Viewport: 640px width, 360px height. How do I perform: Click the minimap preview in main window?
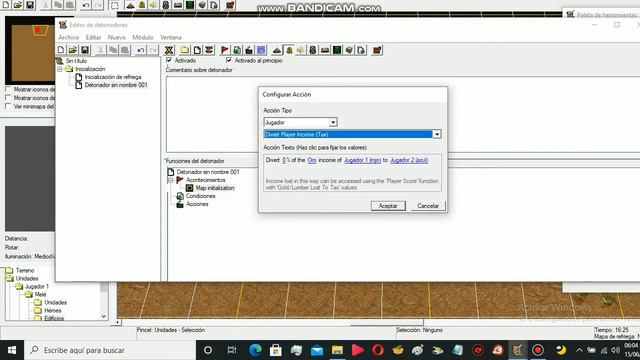[x=30, y=50]
